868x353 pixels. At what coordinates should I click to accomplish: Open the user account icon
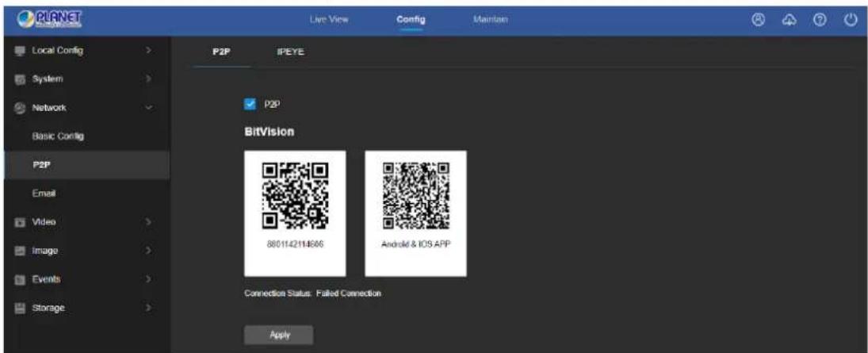click(759, 19)
